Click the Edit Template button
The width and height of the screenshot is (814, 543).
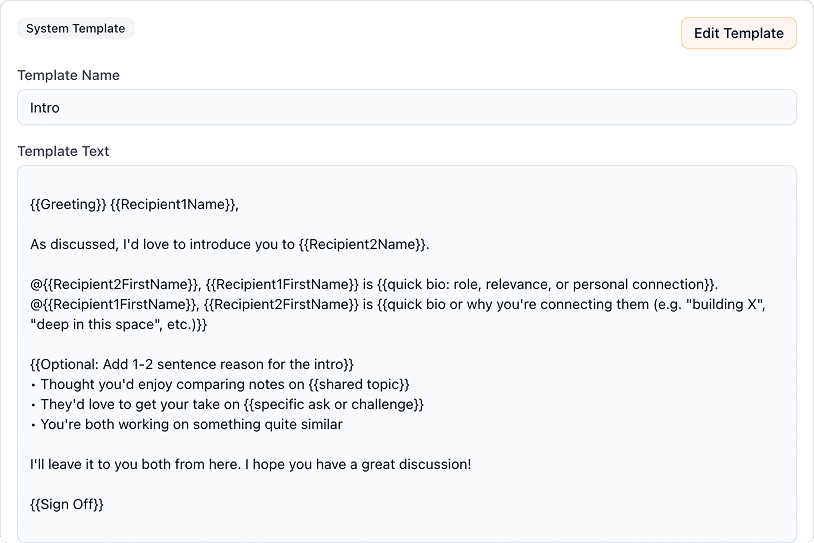pos(738,33)
